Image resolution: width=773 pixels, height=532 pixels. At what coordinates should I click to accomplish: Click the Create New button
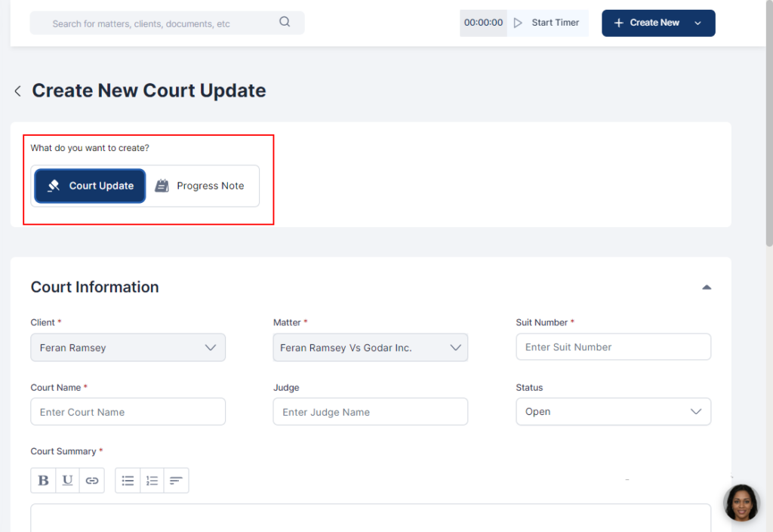(x=658, y=23)
